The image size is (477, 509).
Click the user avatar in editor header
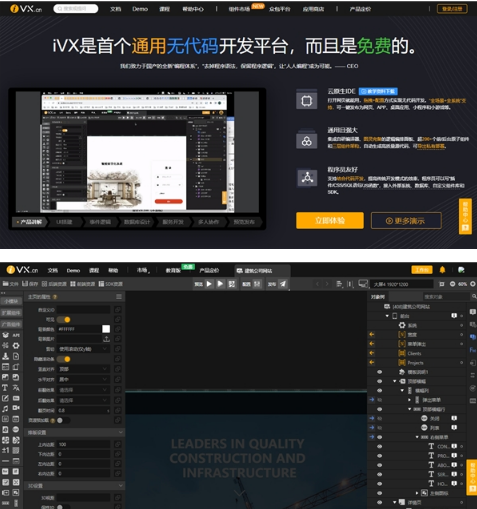click(461, 270)
